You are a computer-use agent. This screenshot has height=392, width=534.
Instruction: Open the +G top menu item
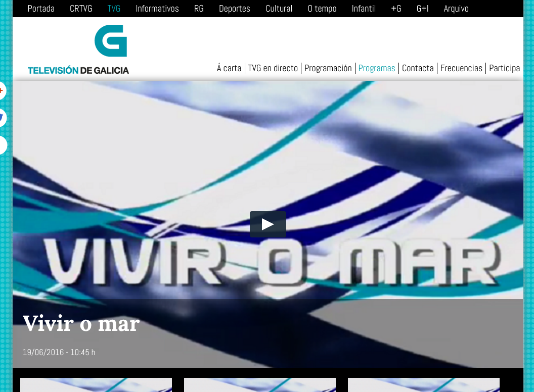[x=396, y=9]
